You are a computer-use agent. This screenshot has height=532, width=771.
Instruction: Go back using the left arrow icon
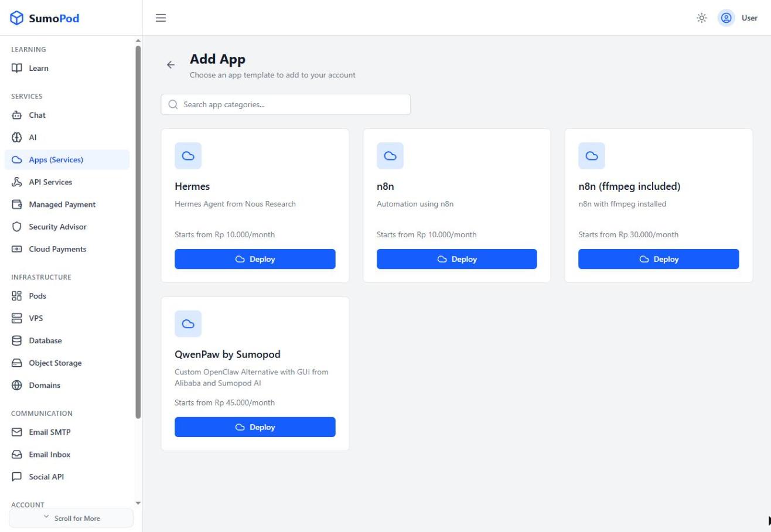(x=170, y=65)
